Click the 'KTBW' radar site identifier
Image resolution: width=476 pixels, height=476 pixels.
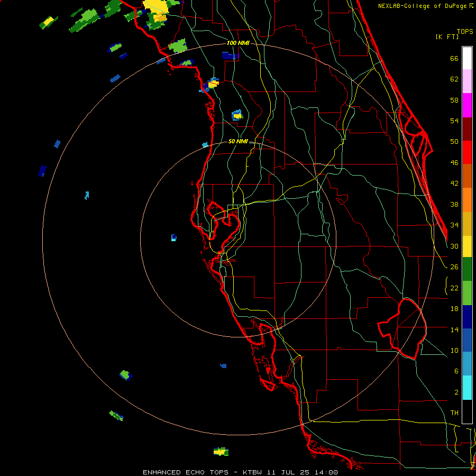point(252,472)
